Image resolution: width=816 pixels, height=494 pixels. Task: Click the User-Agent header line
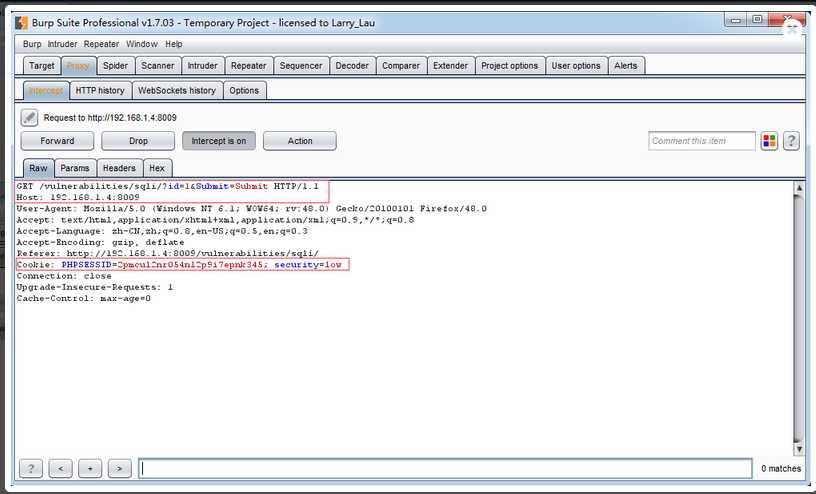[x=251, y=209]
